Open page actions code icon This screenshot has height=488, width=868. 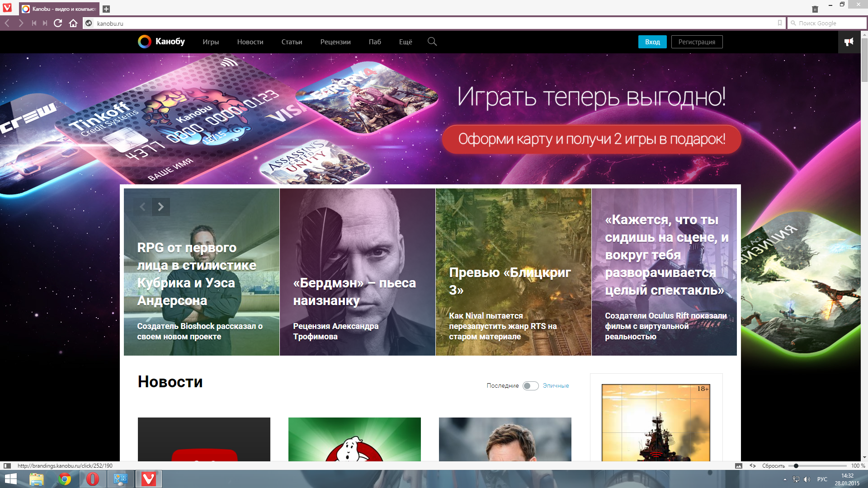point(753,465)
